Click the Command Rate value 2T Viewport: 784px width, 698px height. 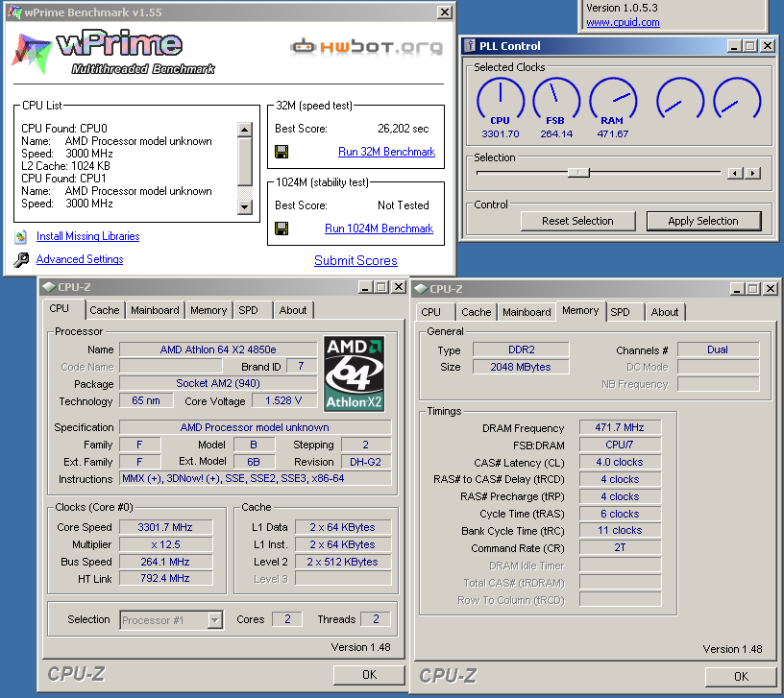click(620, 547)
